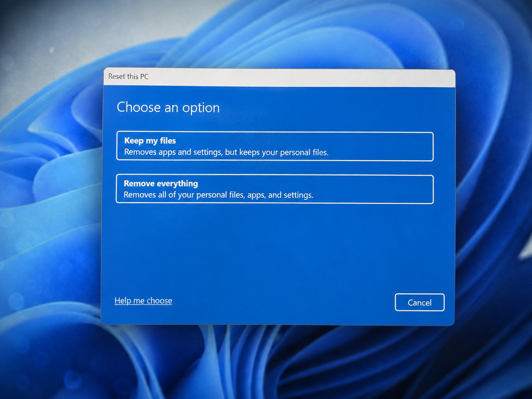Cancel the Reset this PC dialog
The width and height of the screenshot is (532, 399).
click(420, 302)
